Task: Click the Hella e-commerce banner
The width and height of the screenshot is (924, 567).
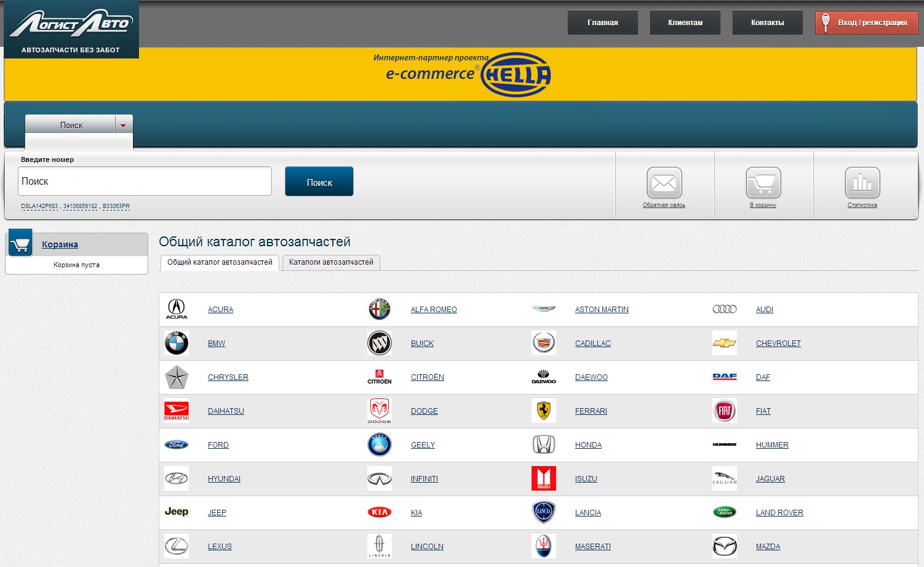Action: click(461, 74)
